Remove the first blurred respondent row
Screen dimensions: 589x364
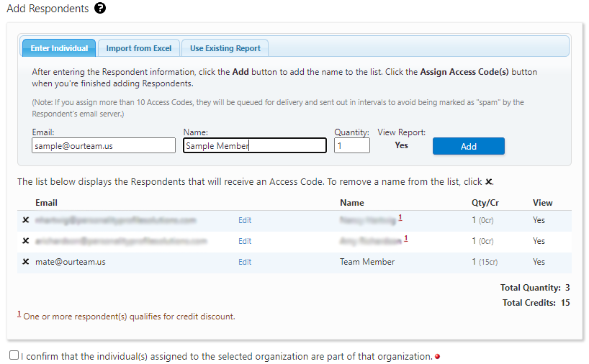[25, 220]
